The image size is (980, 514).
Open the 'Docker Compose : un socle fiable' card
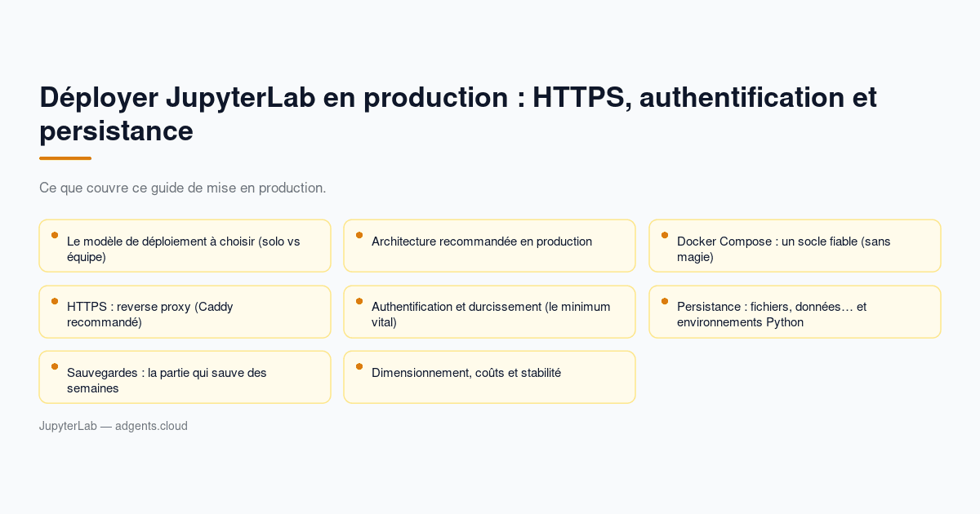pos(795,246)
